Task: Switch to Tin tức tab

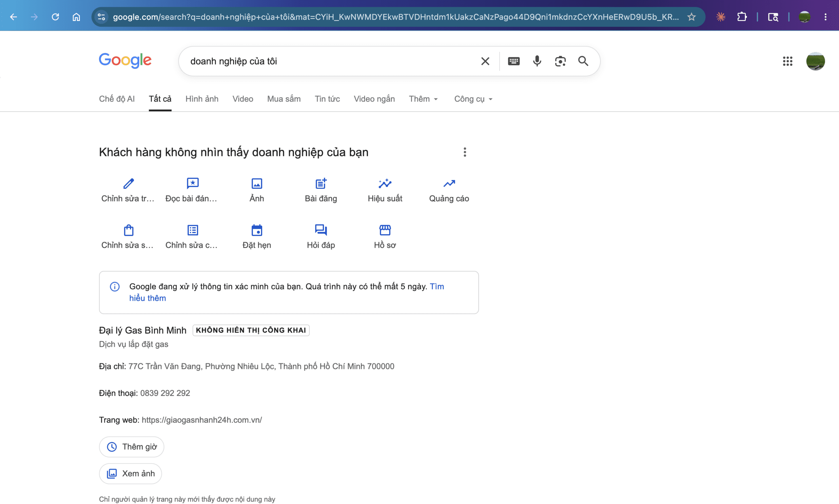Action: (327, 99)
